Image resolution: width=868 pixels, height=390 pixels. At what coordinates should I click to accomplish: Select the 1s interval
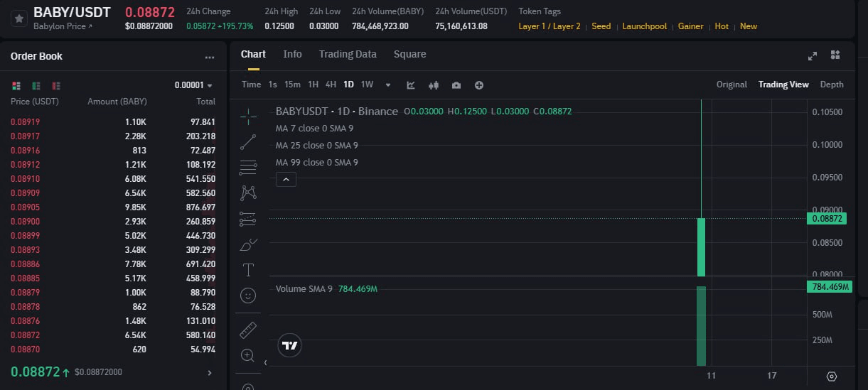[x=272, y=85]
